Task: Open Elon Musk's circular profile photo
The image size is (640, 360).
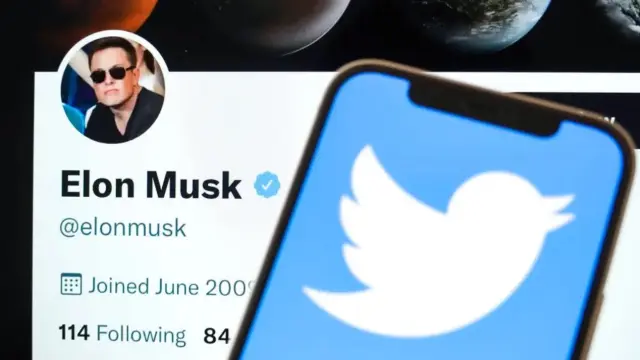Action: [x=113, y=89]
